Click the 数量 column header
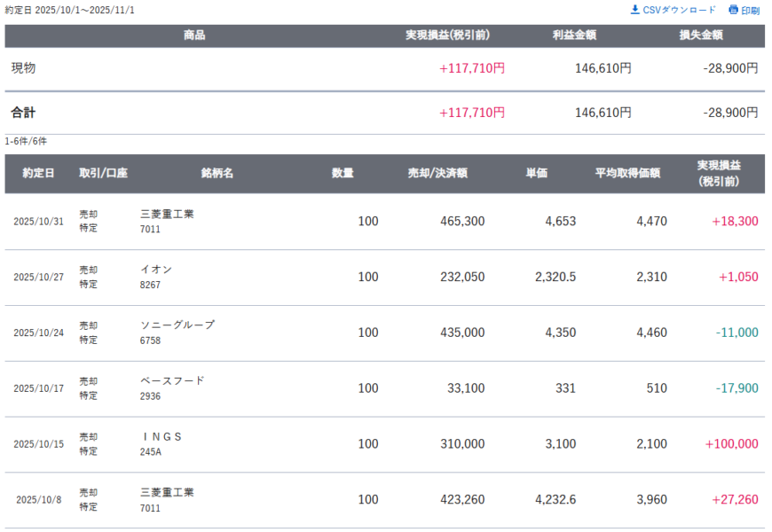Viewport: 772px width, 532px height. pos(343,173)
